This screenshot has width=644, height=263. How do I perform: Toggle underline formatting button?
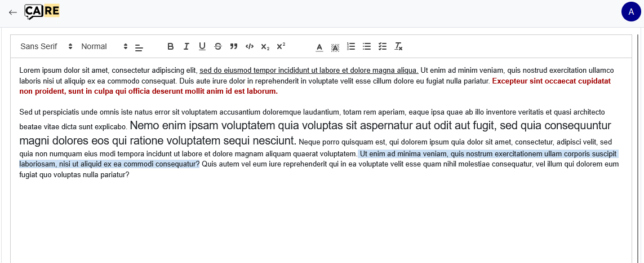tap(202, 47)
